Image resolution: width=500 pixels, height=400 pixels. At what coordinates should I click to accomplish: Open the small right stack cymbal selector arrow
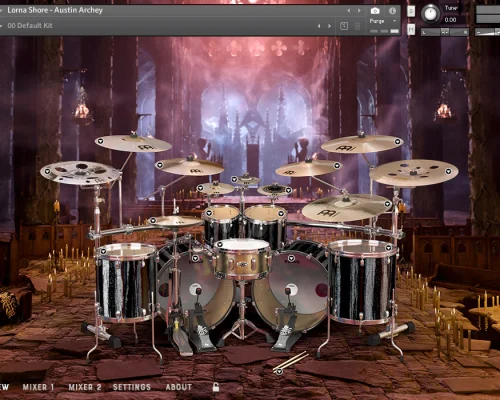point(289,190)
